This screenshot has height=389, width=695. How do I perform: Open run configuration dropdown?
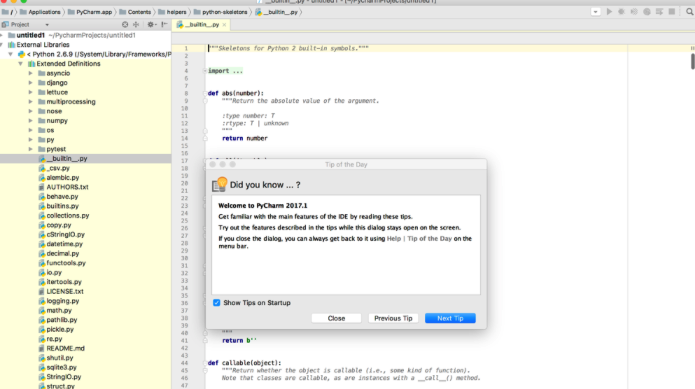[596, 12]
